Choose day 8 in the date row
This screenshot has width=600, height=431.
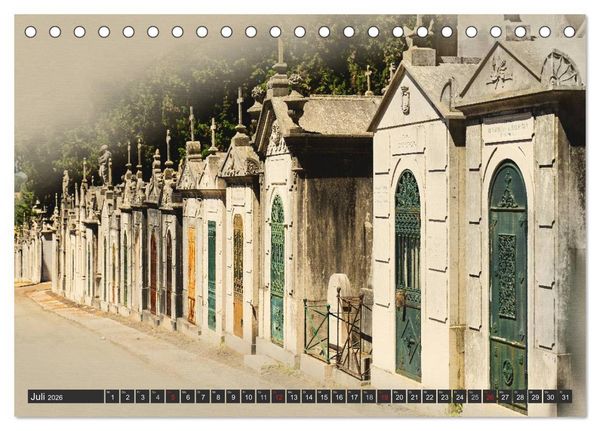[x=218, y=397]
